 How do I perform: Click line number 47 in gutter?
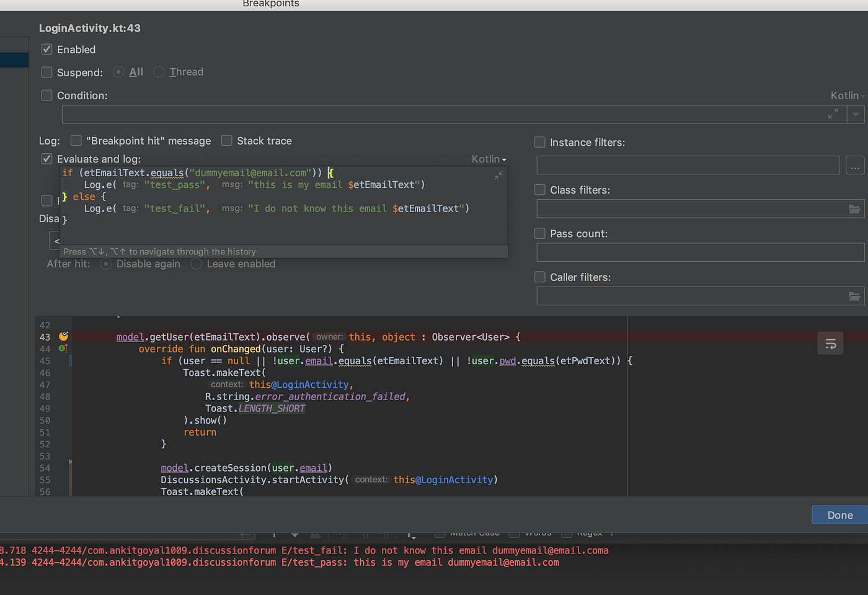pyautogui.click(x=45, y=385)
